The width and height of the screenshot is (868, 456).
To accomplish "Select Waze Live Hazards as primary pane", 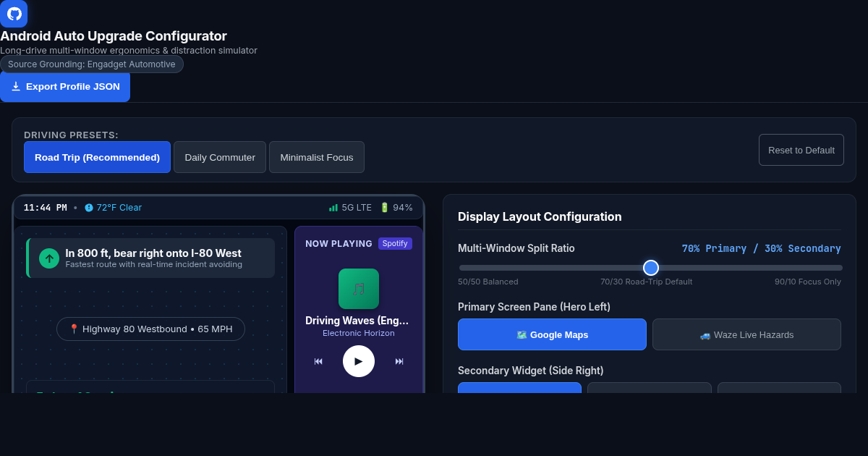I will (746, 334).
